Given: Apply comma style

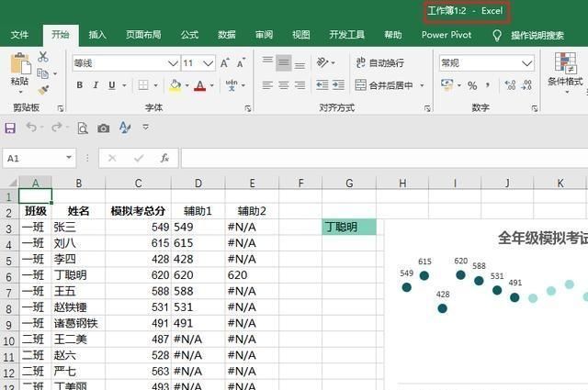Looking at the screenshot, I should pyautogui.click(x=488, y=85).
